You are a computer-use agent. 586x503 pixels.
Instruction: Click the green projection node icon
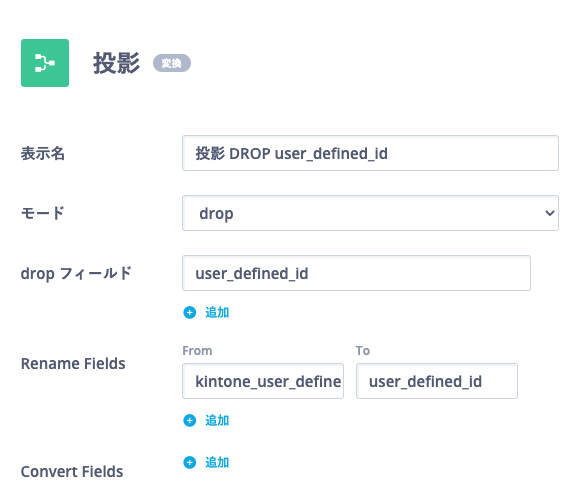(x=45, y=63)
